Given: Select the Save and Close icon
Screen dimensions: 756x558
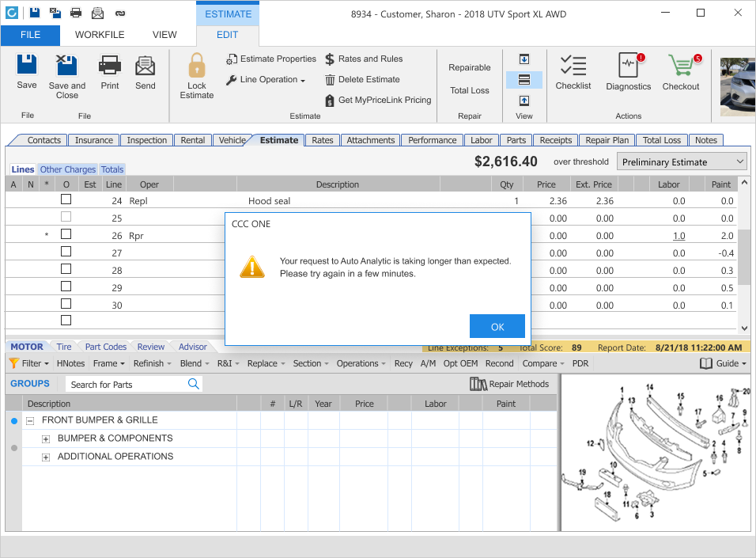Looking at the screenshot, I should click(x=66, y=71).
